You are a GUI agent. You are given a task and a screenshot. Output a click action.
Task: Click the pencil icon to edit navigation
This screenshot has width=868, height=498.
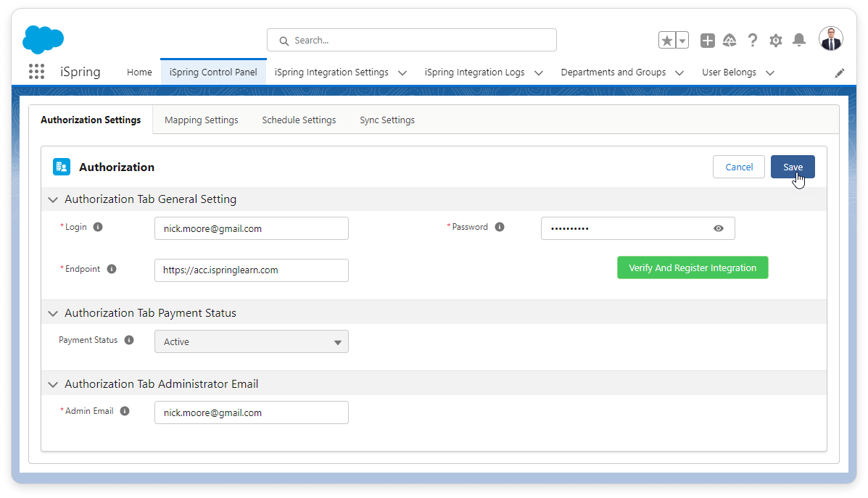(840, 72)
